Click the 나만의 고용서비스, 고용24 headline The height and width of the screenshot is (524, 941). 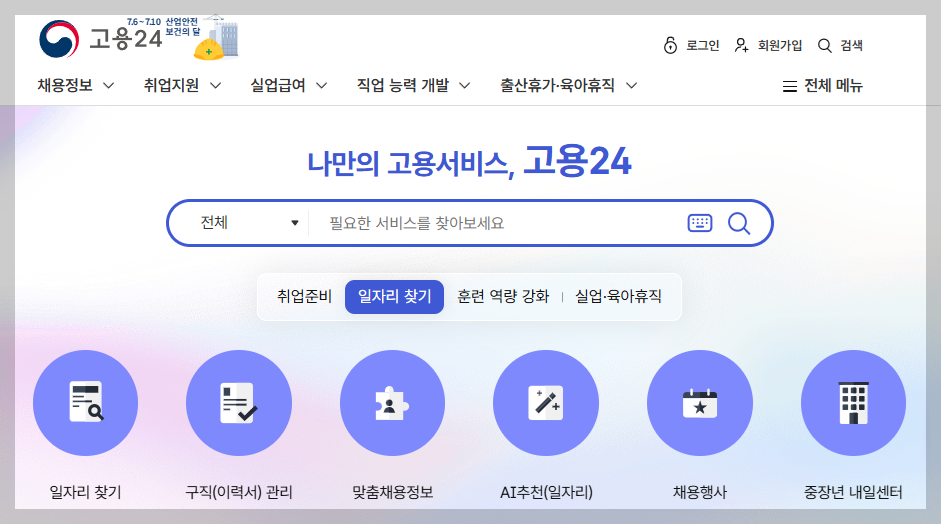469,161
